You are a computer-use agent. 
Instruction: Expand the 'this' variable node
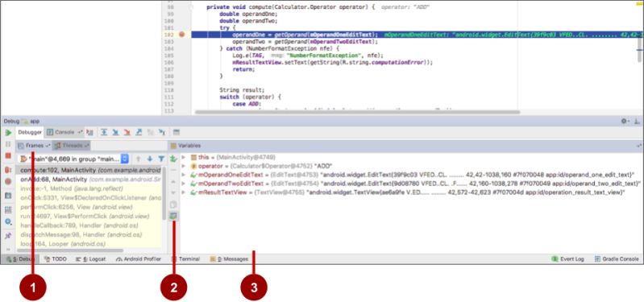pyautogui.click(x=183, y=157)
